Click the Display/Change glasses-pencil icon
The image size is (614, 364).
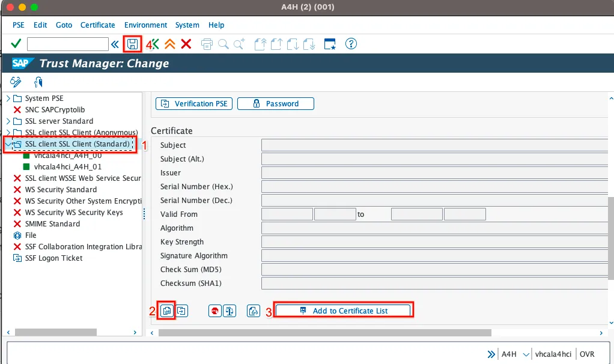pos(16,82)
